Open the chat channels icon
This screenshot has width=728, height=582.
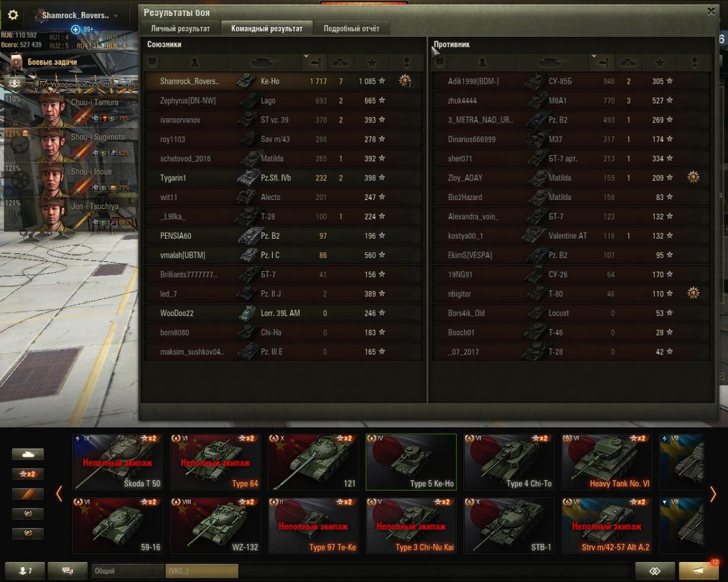click(x=67, y=570)
